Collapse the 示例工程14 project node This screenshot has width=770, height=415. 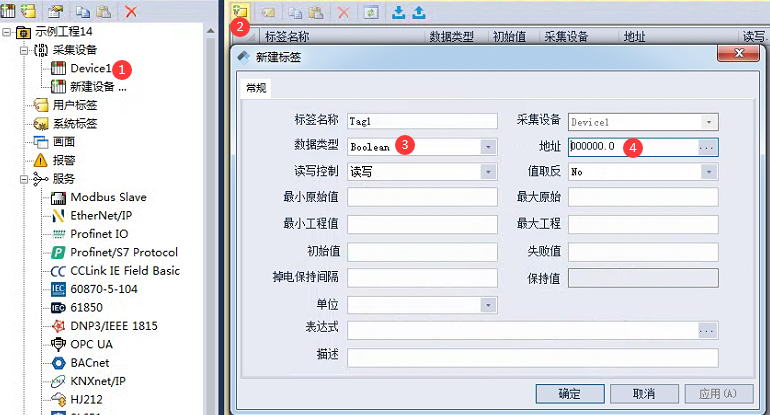(6, 32)
